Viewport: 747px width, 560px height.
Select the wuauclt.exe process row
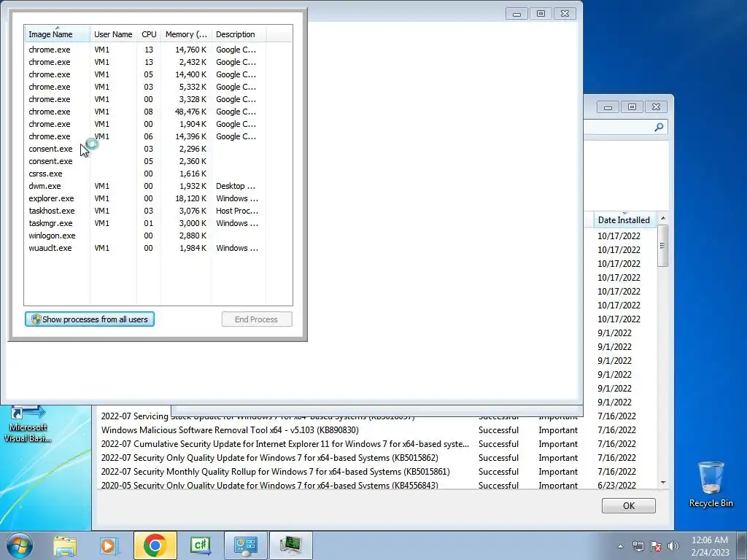point(158,248)
